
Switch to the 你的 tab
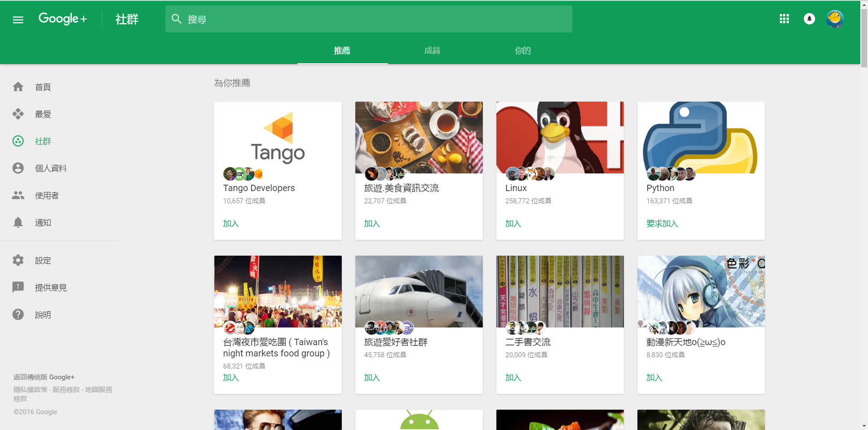pyautogui.click(x=523, y=51)
